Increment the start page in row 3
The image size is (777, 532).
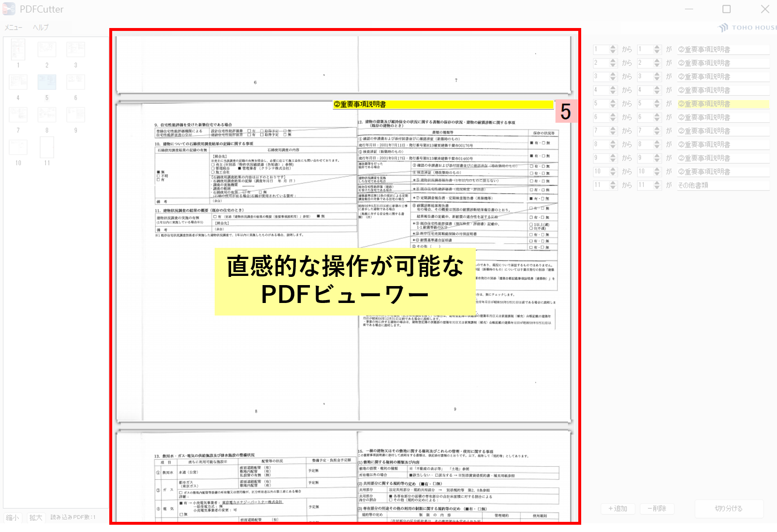pyautogui.click(x=613, y=74)
